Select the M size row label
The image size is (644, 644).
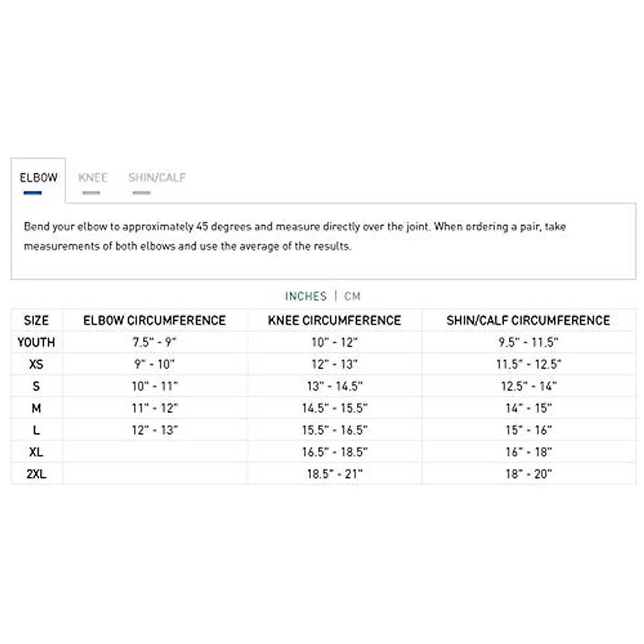36,408
